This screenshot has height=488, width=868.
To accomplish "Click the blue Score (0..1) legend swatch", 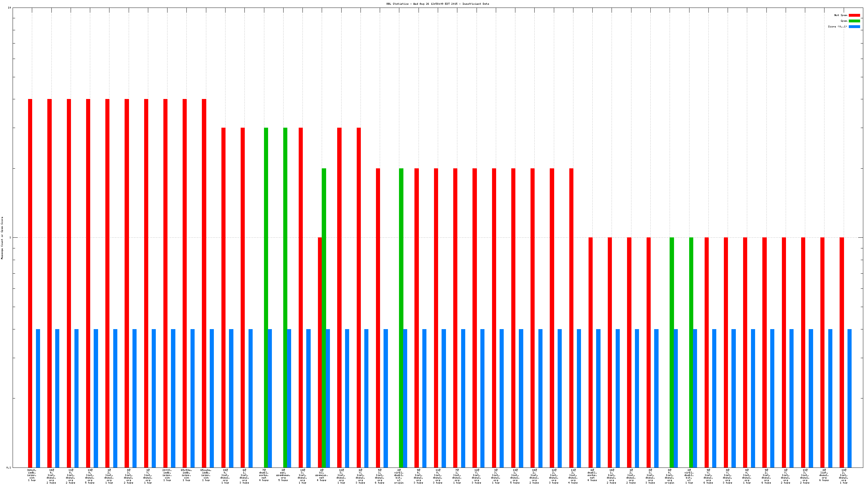I will 854,26.
